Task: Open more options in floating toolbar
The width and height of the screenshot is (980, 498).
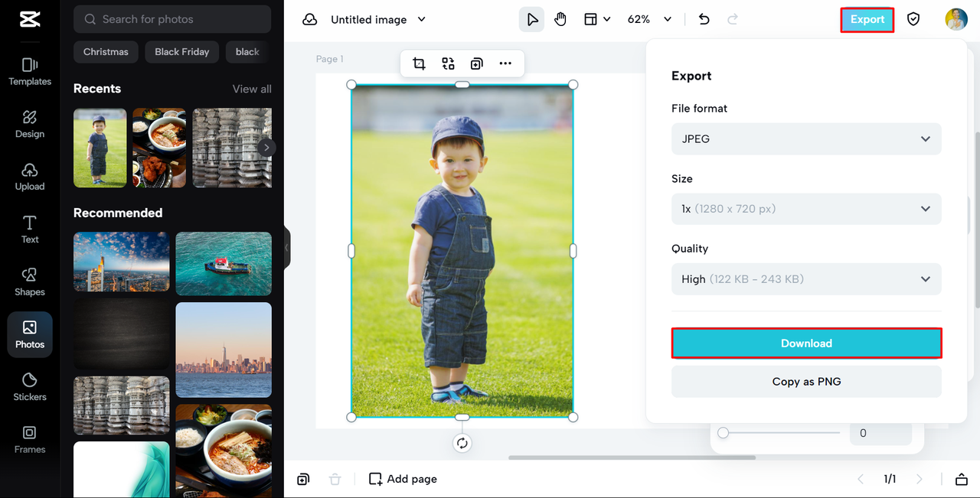Action: [x=505, y=63]
